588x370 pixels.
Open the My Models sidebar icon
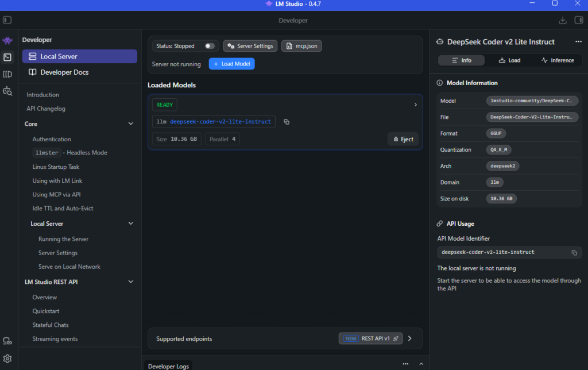[x=7, y=74]
